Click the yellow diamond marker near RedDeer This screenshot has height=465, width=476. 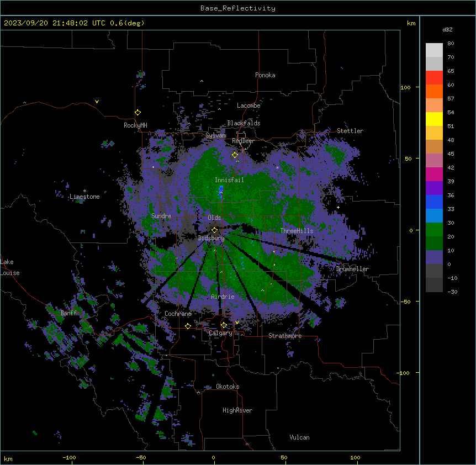[235, 155]
